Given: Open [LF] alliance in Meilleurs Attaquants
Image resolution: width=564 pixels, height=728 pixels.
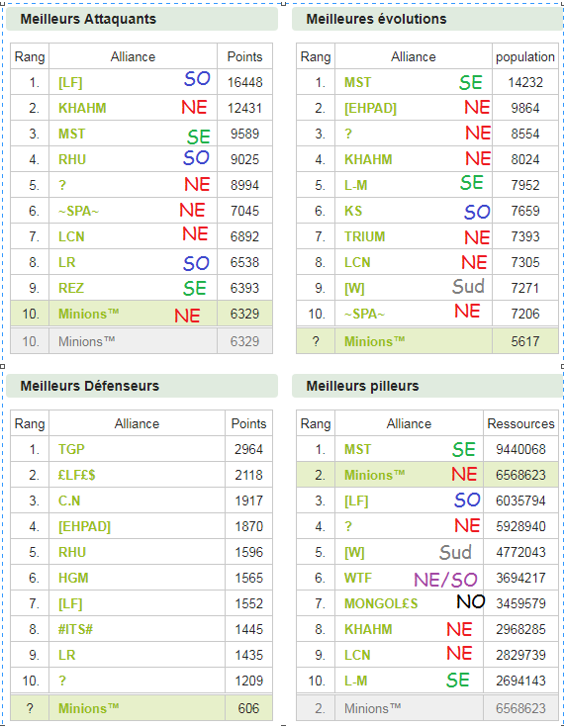Looking at the screenshot, I should click(x=70, y=83).
